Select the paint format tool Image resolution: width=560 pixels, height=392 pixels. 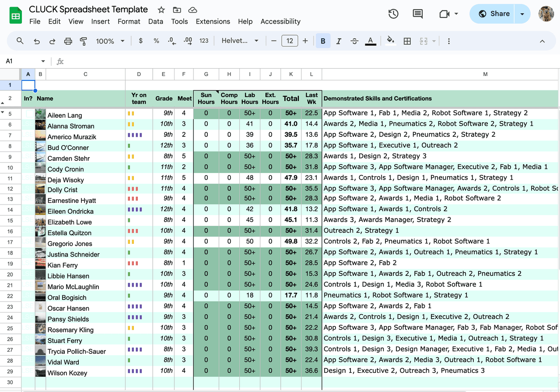(84, 41)
